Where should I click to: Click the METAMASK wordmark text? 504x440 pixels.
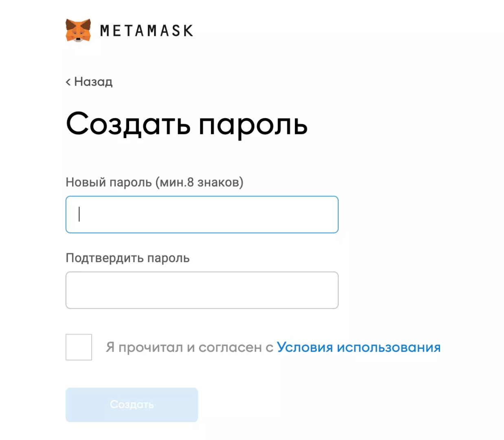(x=146, y=31)
